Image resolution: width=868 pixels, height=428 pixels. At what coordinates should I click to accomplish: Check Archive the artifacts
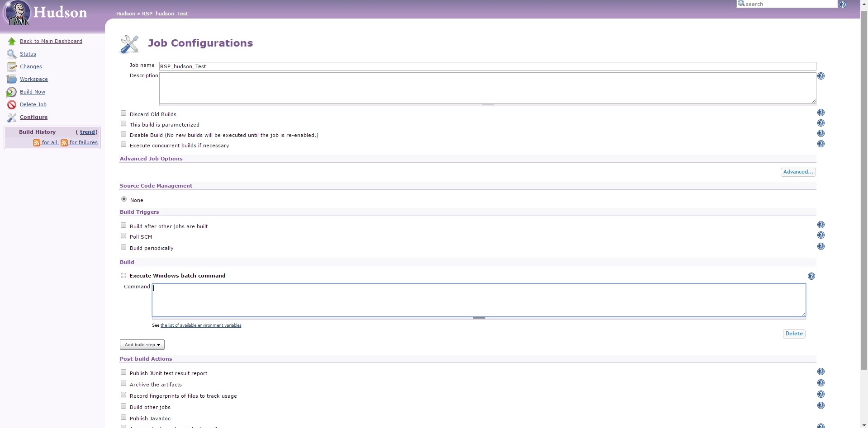click(123, 384)
